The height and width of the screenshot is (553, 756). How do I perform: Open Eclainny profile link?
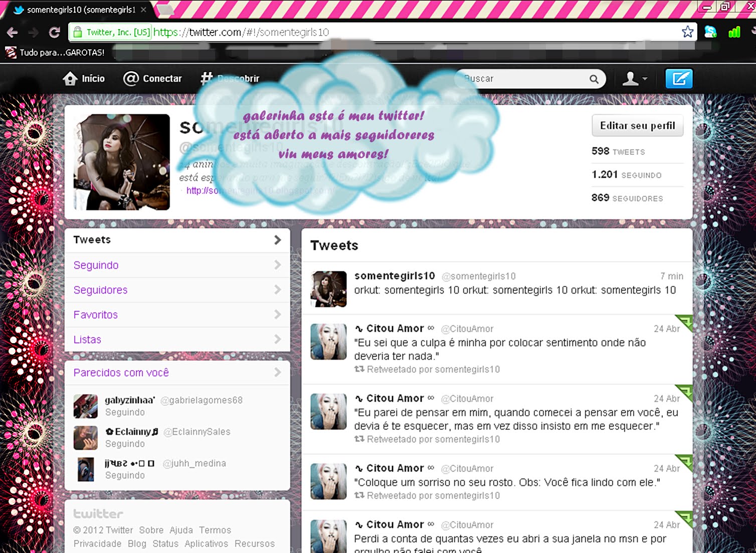[x=132, y=431]
